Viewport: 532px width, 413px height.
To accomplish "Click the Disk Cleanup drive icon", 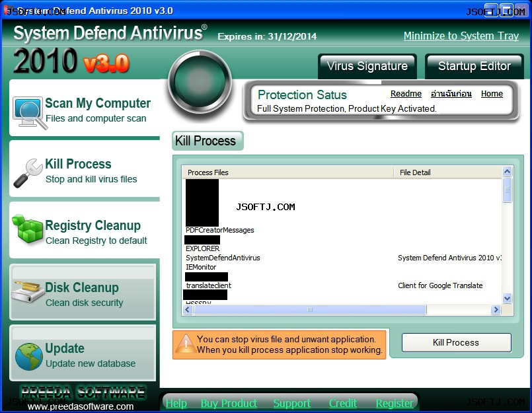I will [28, 291].
